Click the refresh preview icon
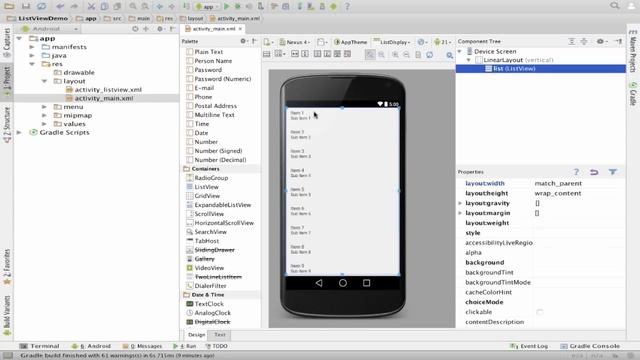 [x=429, y=54]
